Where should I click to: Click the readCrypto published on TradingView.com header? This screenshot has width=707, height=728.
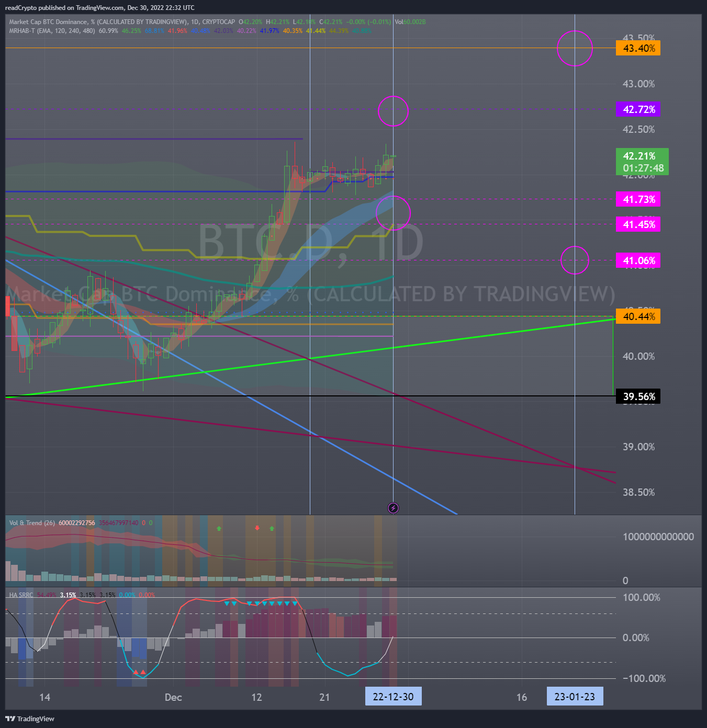99,8
